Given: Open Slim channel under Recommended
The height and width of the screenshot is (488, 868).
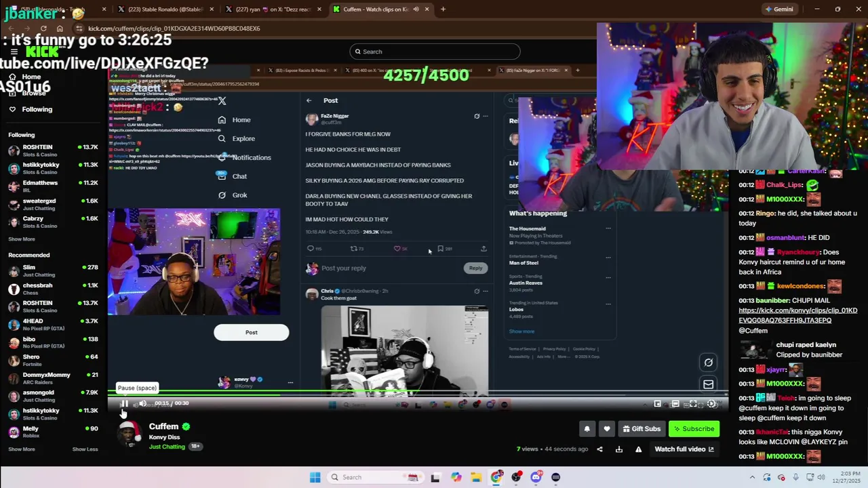Looking at the screenshot, I should [54, 271].
